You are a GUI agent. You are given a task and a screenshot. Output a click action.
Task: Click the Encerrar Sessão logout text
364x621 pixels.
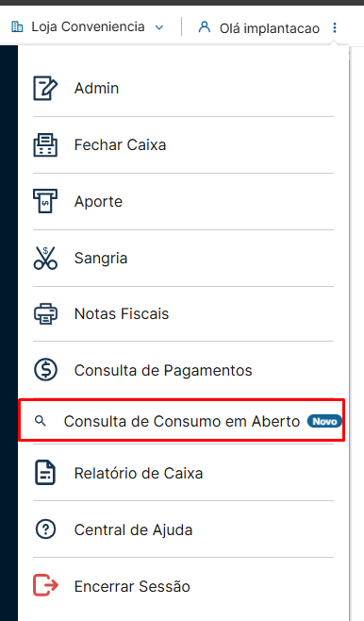[132, 586]
